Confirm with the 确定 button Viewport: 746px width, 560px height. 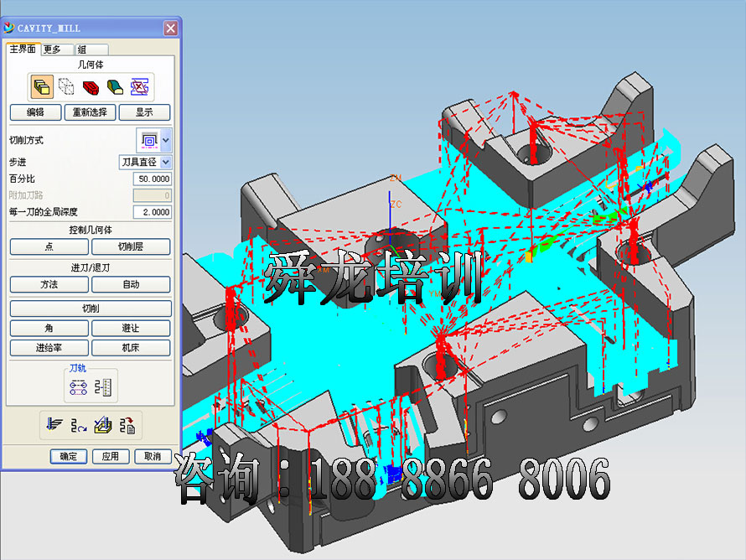tap(69, 456)
